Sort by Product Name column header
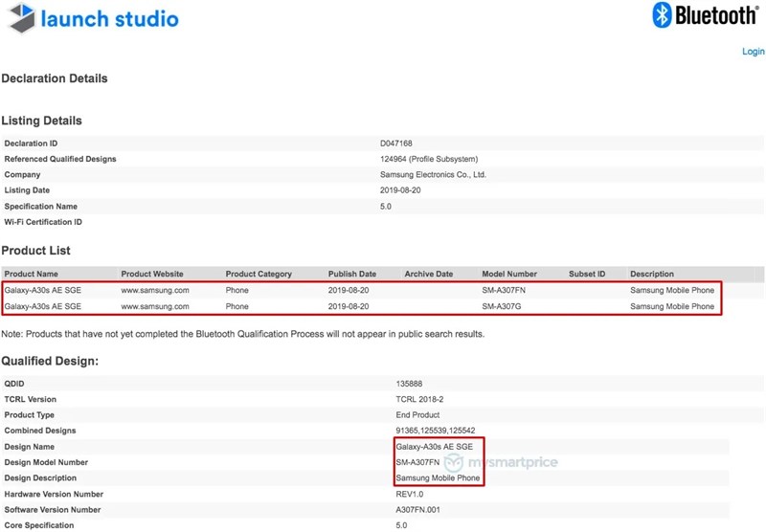This screenshot has height=532, width=766. (x=34, y=274)
